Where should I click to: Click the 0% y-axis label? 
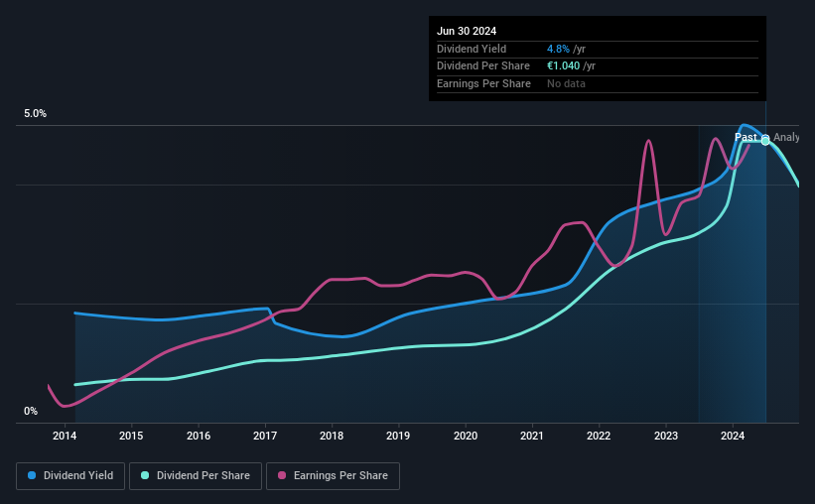pyautogui.click(x=31, y=411)
